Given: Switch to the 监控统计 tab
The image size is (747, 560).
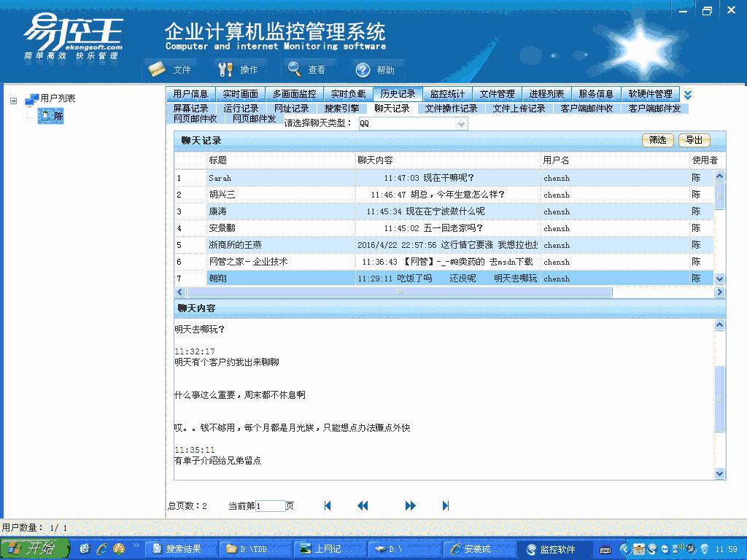Looking at the screenshot, I should point(447,94).
